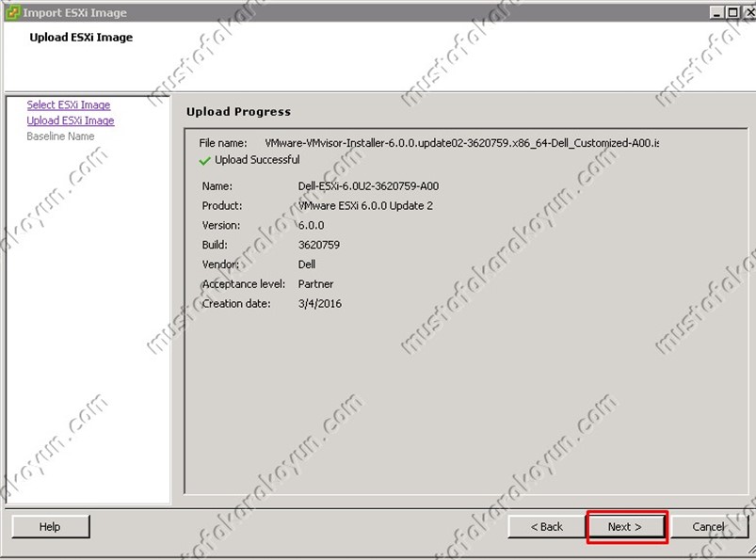The image size is (756, 560).
Task: Click the green Upload Successful checkmark icon
Action: (204, 161)
